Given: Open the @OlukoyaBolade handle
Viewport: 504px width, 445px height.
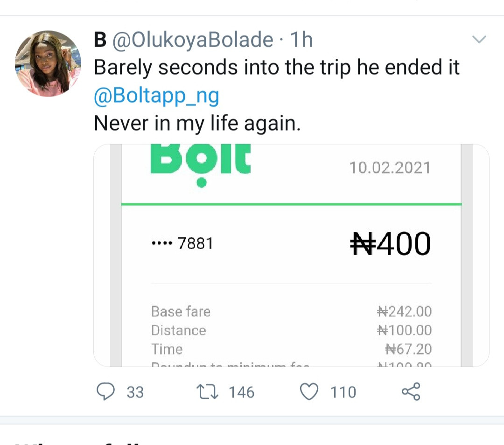Looking at the screenshot, I should (x=193, y=40).
